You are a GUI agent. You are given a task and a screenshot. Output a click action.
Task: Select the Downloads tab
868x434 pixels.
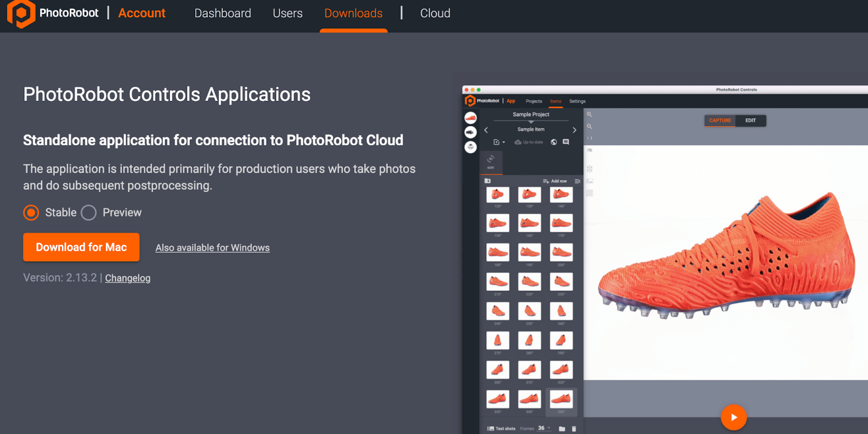pyautogui.click(x=353, y=13)
